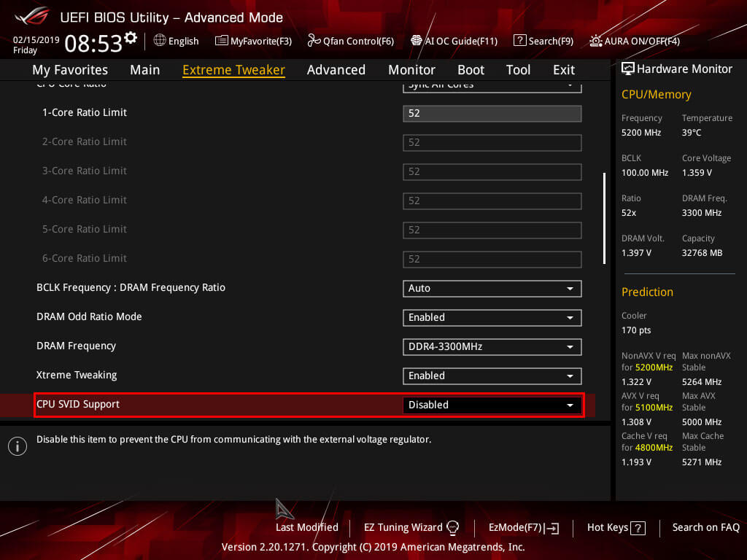Screen dimensions: 747x560
Task: Open AI OC Guide(F11)
Action: tap(454, 41)
